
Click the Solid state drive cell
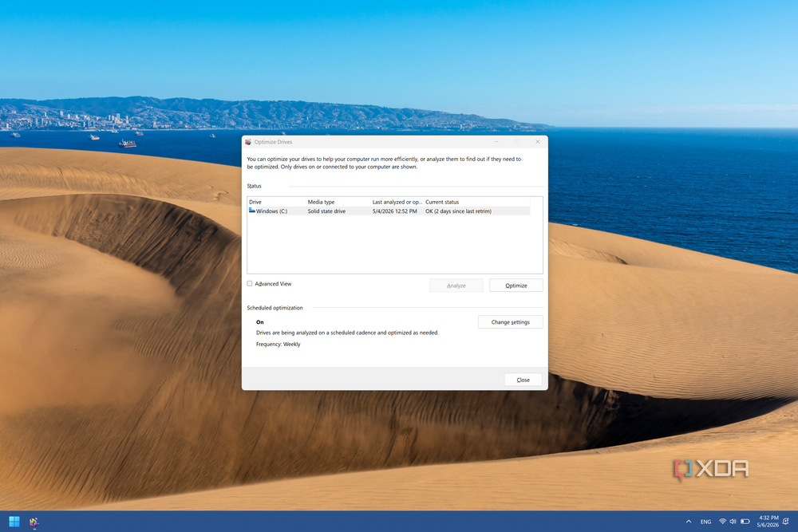tap(326, 211)
